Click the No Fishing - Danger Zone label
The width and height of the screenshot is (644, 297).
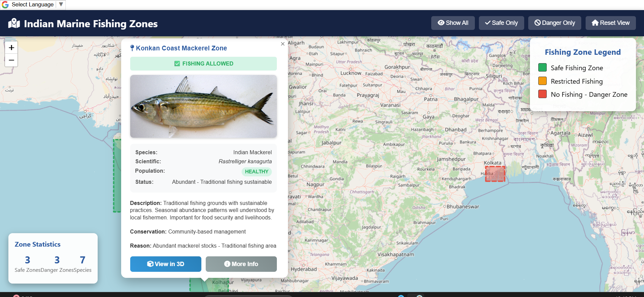589,94
